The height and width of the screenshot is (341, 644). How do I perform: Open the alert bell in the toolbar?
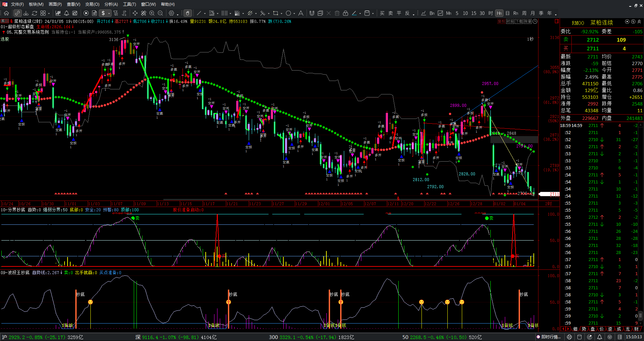pyautogui.click(x=67, y=13)
